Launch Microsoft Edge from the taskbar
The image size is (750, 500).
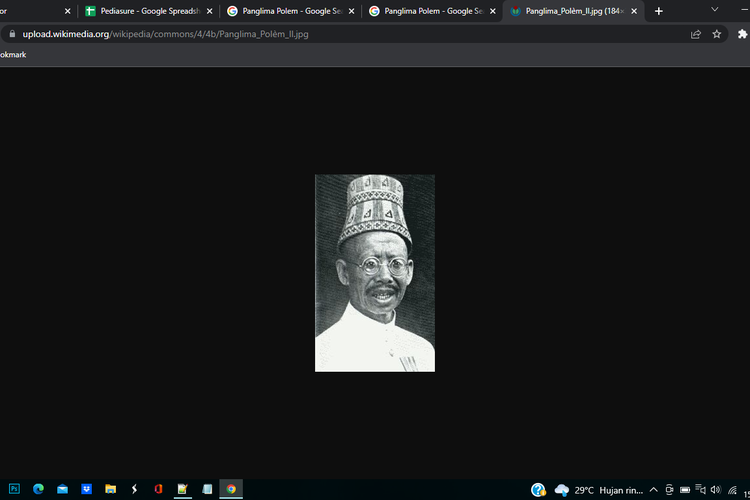point(38,489)
